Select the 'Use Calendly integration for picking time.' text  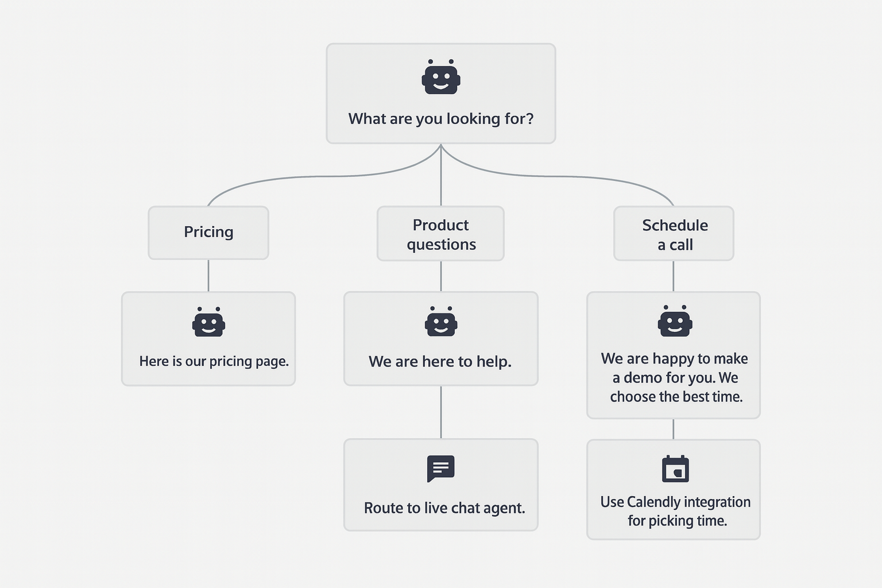[675, 511]
